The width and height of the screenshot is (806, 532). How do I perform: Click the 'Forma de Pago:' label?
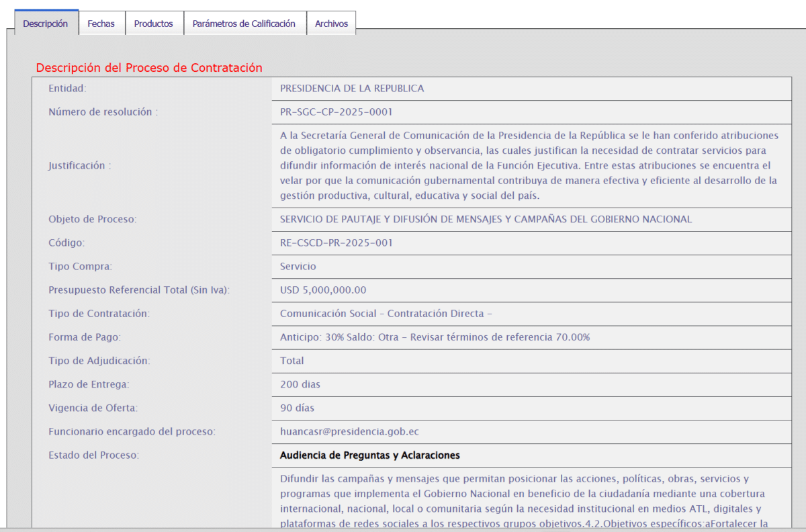(x=85, y=337)
